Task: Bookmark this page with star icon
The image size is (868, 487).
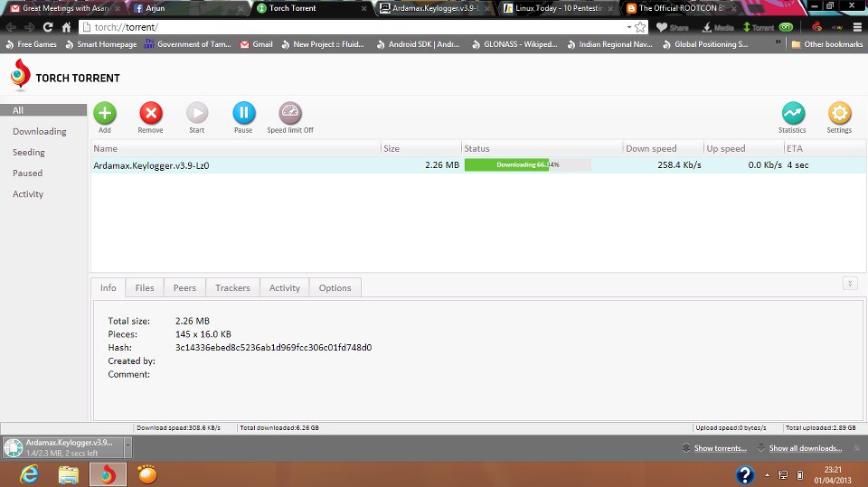Action: [x=640, y=27]
